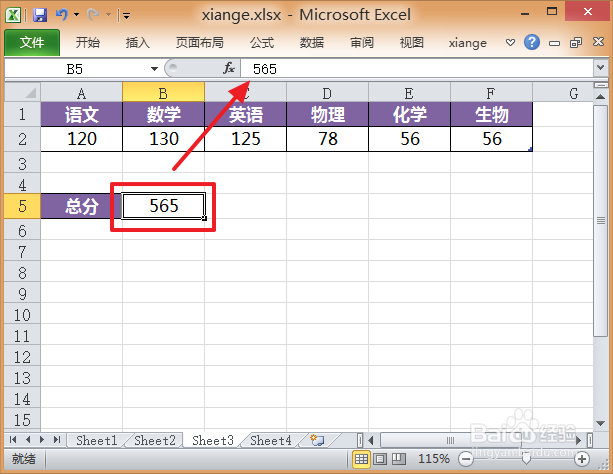Screen dimensions: 613x474
Task: Switch to Sheet1 tab
Action: pos(97,440)
